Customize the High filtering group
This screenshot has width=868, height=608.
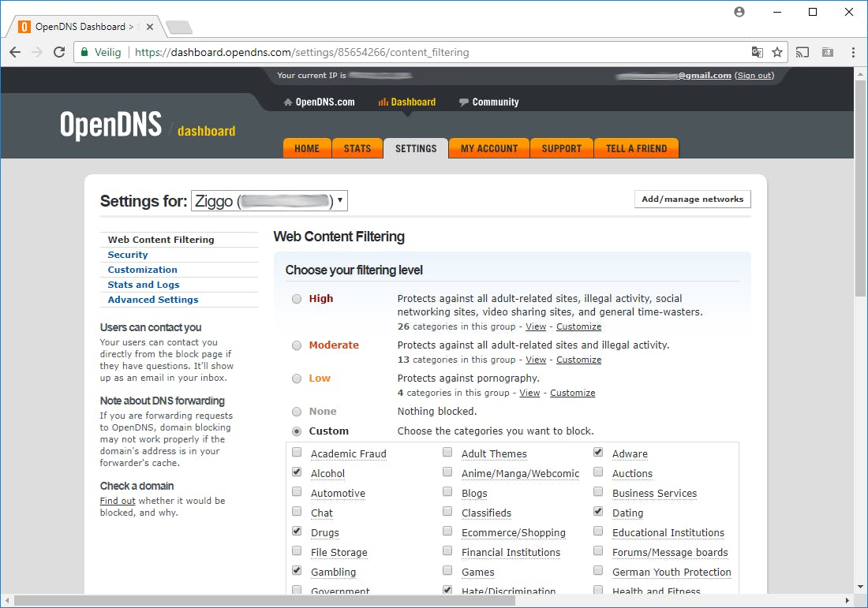coord(578,326)
